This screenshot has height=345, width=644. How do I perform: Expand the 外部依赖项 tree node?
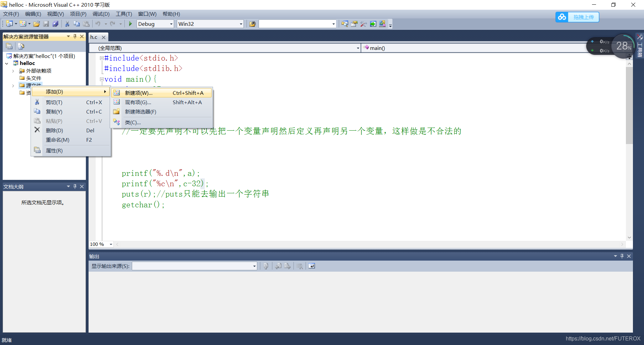(x=13, y=71)
